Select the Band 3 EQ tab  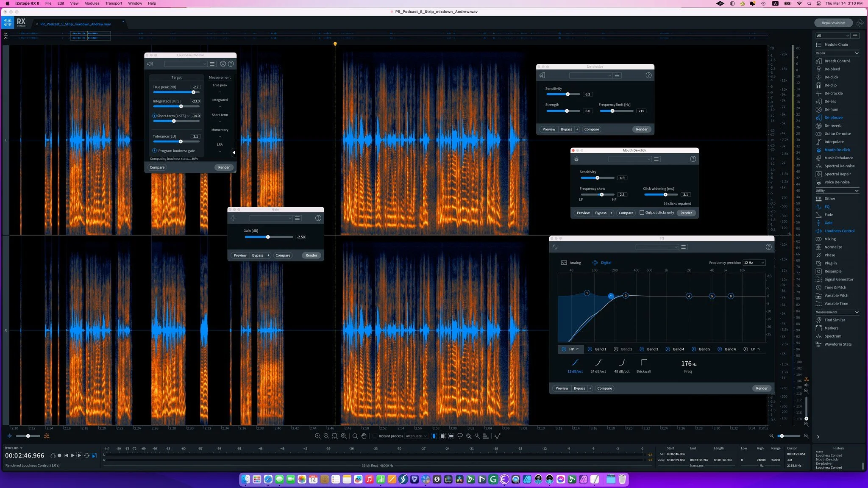tap(652, 349)
